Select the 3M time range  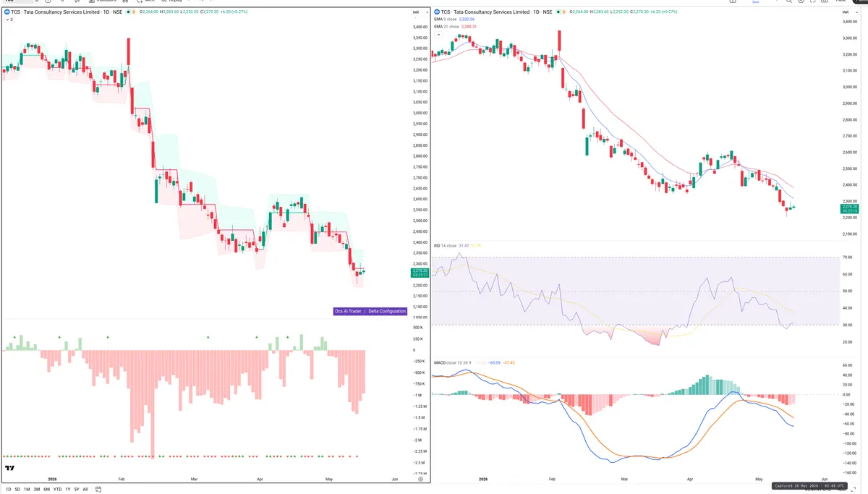coord(36,489)
